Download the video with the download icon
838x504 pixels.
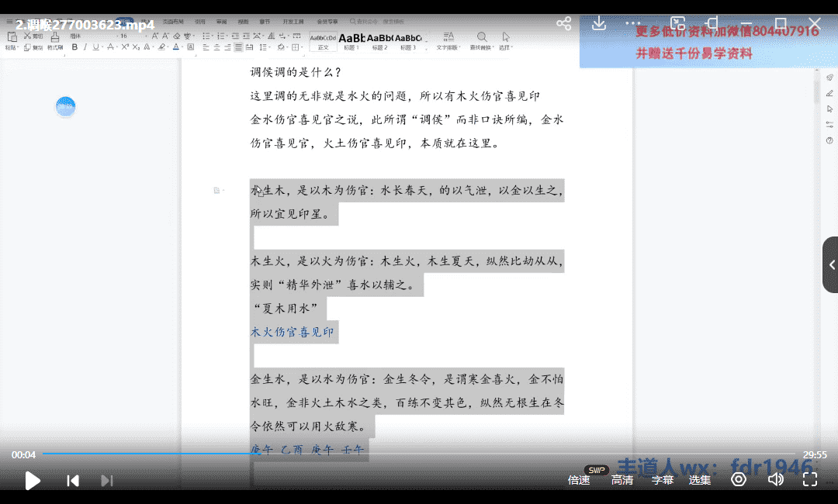(x=599, y=23)
